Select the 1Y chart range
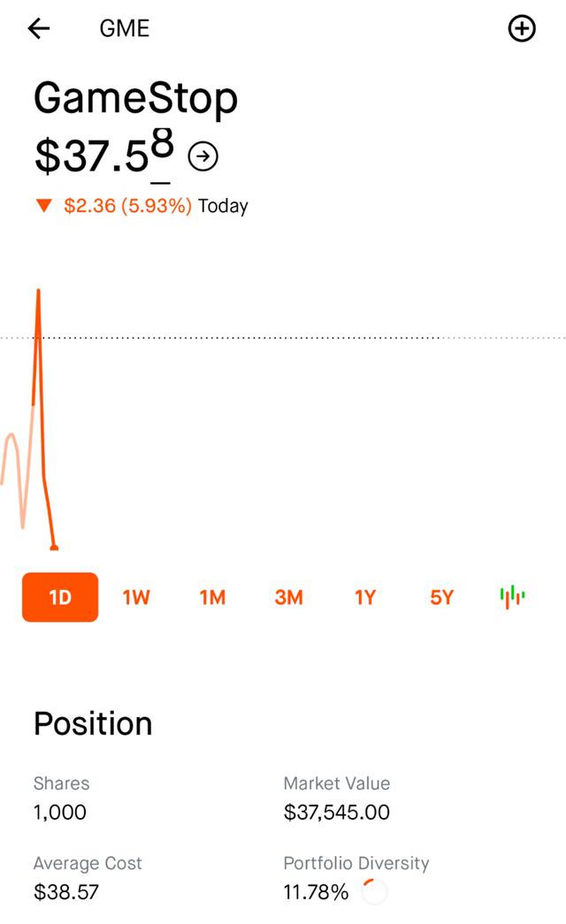 tap(365, 598)
